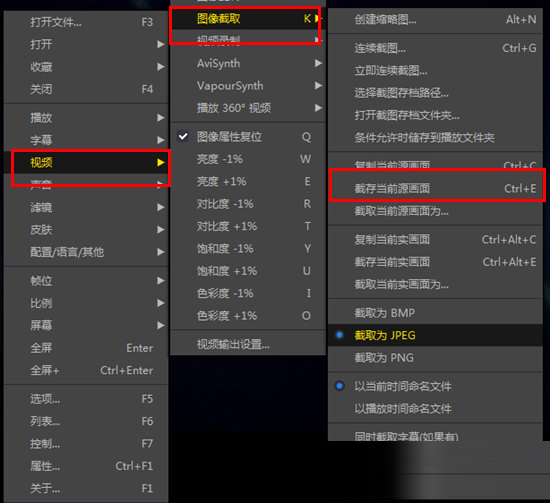Select 连续截图... Ctrl+G
The width and height of the screenshot is (550, 503).
[x=435, y=48]
